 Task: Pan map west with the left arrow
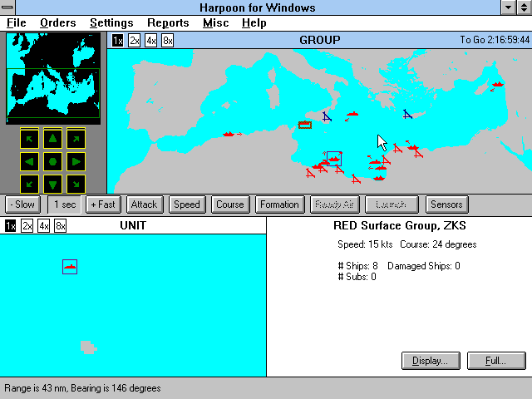pyautogui.click(x=29, y=161)
